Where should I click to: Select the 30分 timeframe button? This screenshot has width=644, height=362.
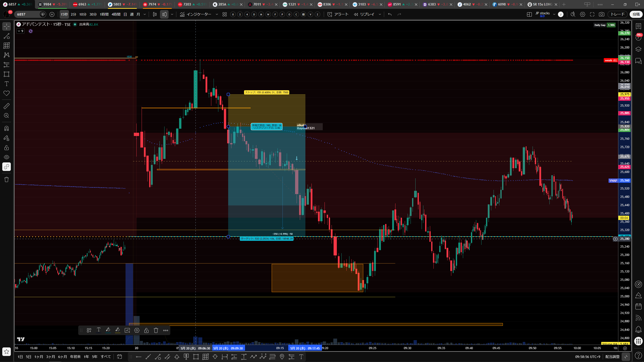(93, 14)
